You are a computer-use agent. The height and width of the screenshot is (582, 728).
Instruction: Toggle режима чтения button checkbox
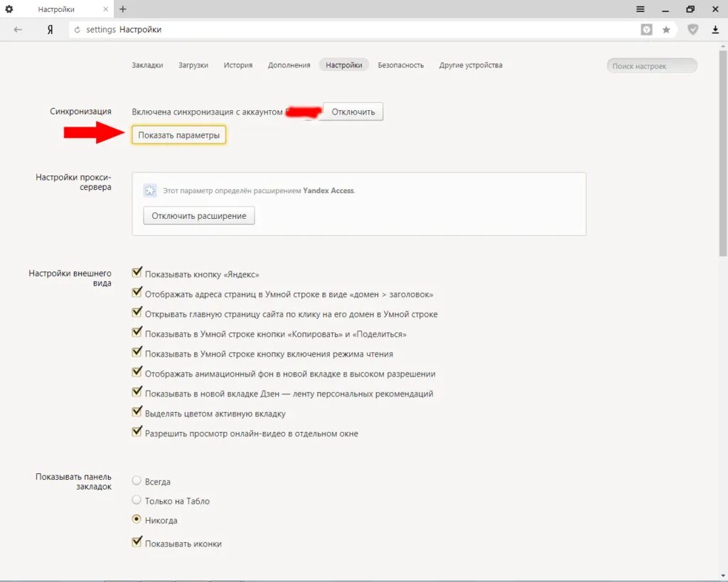(136, 352)
